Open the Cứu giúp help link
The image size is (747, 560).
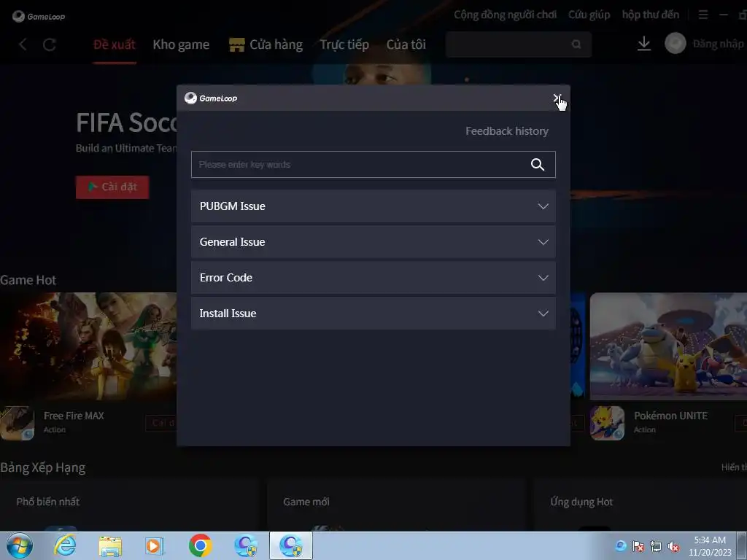tap(589, 15)
